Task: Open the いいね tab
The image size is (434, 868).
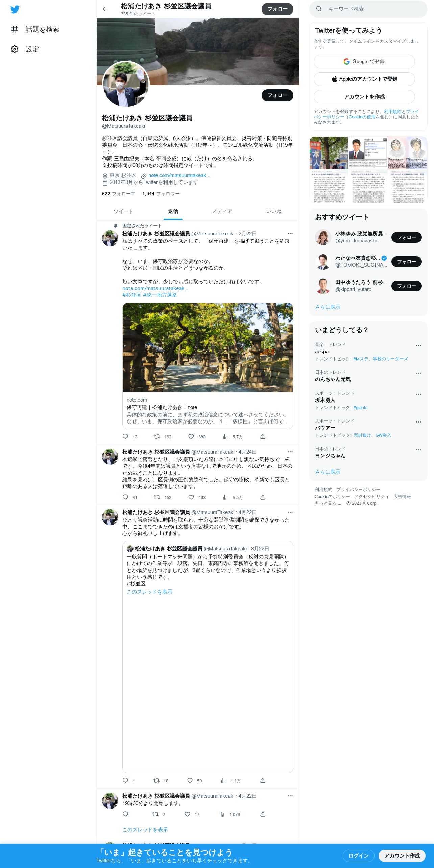Action: point(274,211)
